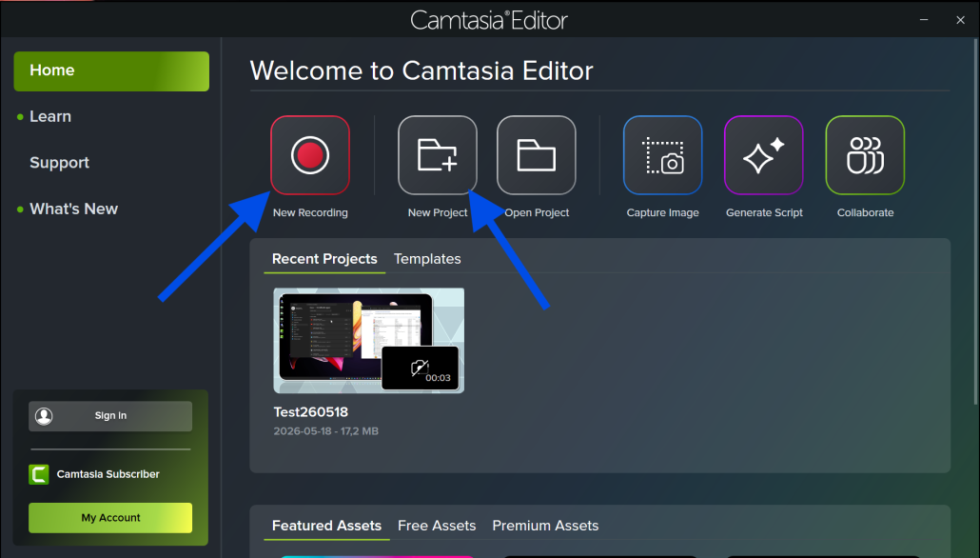Go to the Home section
The image size is (980, 558).
(111, 70)
